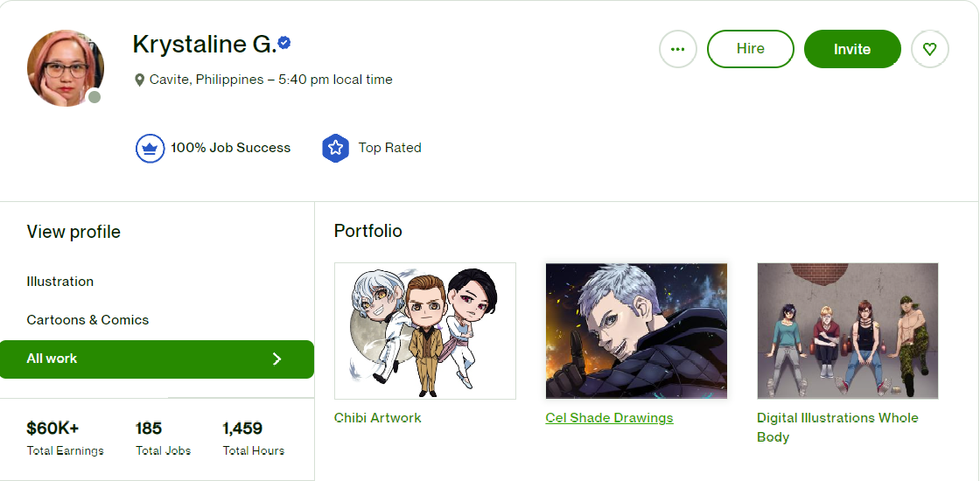Click the blue verified badge beside the name
Screen dimensions: 980x481
[284, 43]
